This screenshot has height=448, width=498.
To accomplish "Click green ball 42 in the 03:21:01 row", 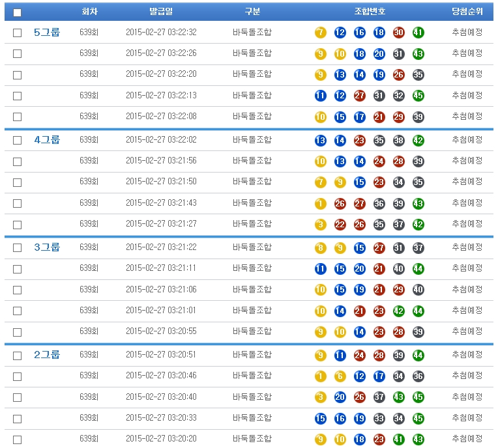I will [398, 311].
